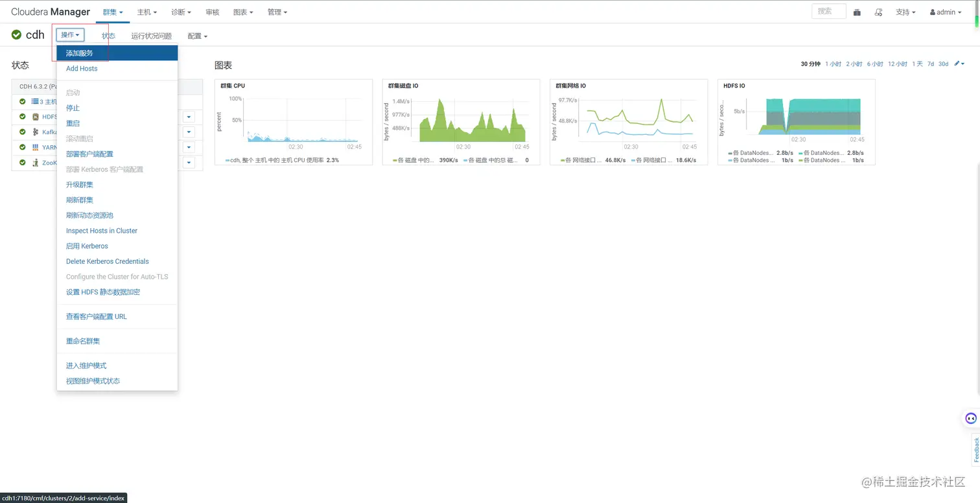
Task: Open the admin user dropdown
Action: point(946,12)
